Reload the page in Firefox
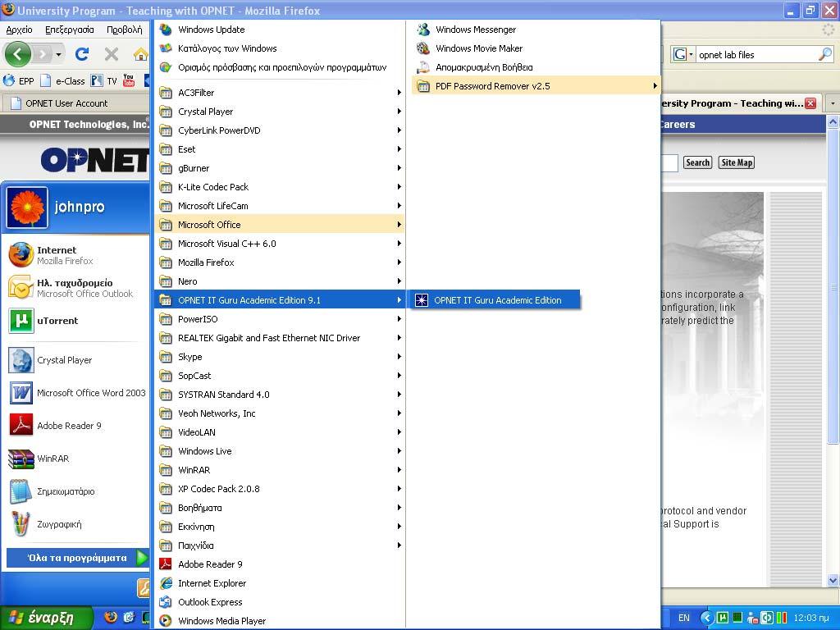 [82, 54]
